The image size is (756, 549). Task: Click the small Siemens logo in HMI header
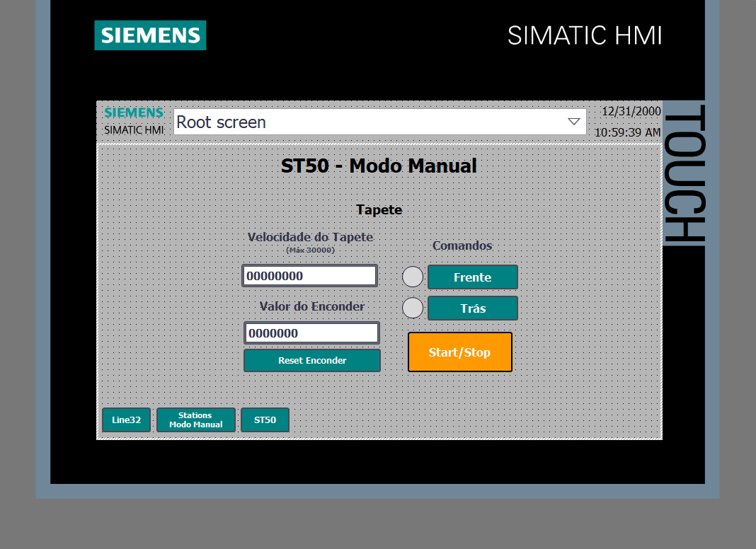[x=134, y=112]
